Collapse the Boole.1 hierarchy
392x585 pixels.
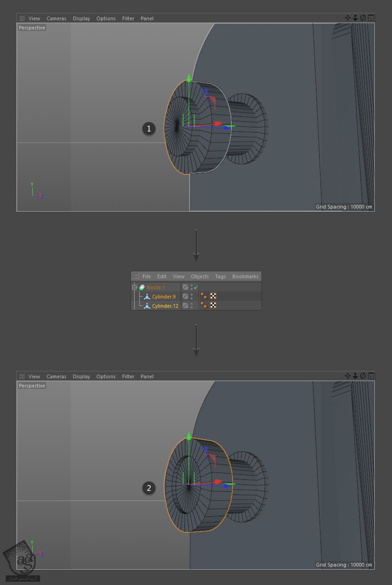coord(135,287)
